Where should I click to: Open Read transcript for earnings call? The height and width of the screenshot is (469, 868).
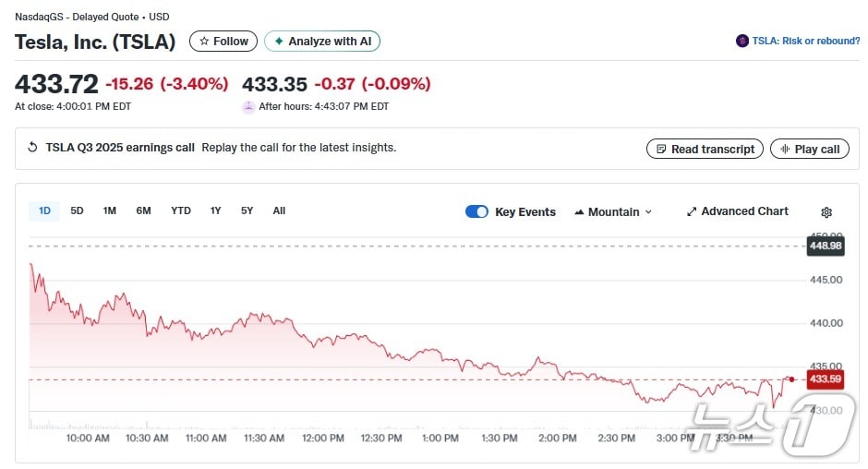pyautogui.click(x=705, y=149)
